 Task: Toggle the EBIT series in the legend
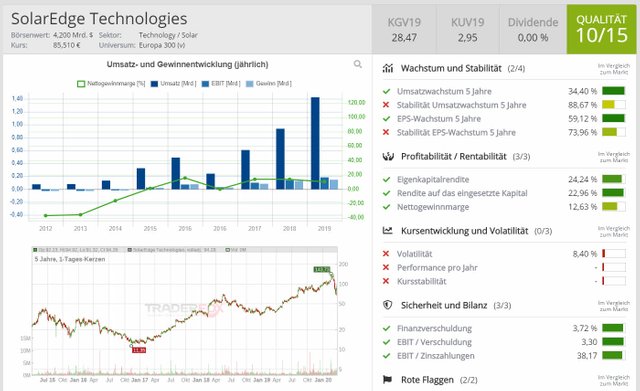(x=221, y=84)
